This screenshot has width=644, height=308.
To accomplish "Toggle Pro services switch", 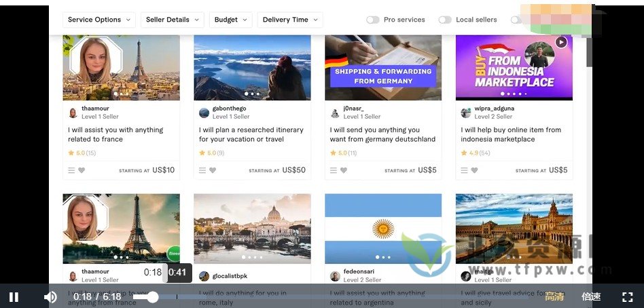I will (x=373, y=20).
